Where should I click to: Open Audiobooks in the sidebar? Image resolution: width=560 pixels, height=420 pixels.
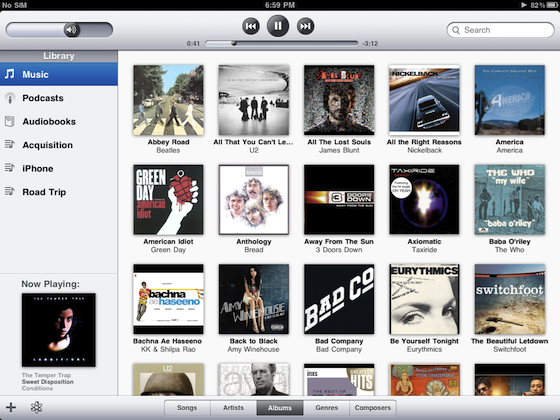tap(59, 121)
